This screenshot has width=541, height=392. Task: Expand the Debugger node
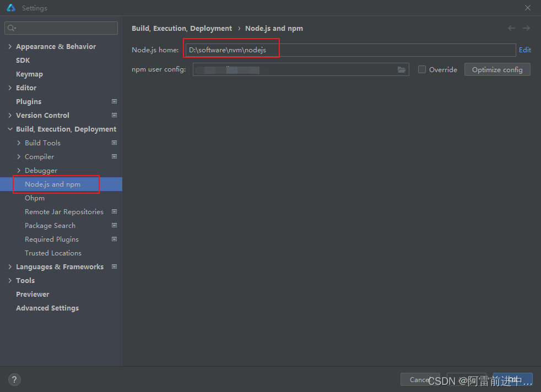(19, 170)
